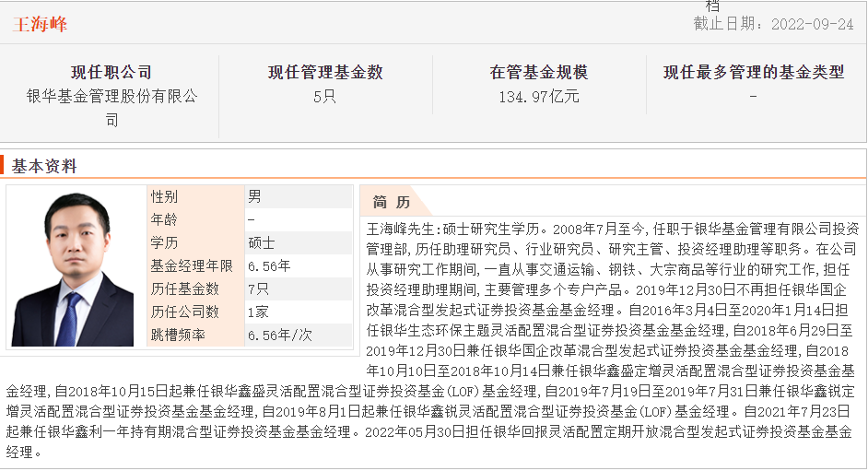Click the 134.97亿元 fund size value
Viewport: 868px width, 471px height.
(539, 97)
